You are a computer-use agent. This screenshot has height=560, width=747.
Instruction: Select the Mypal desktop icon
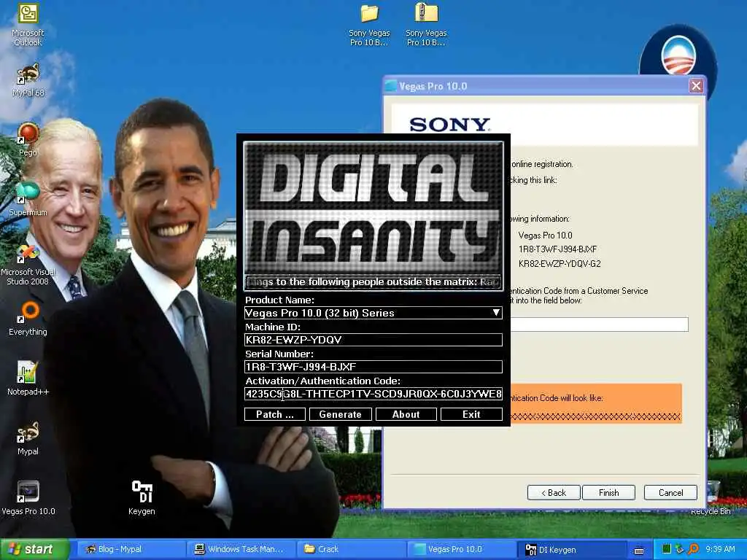tap(28, 438)
